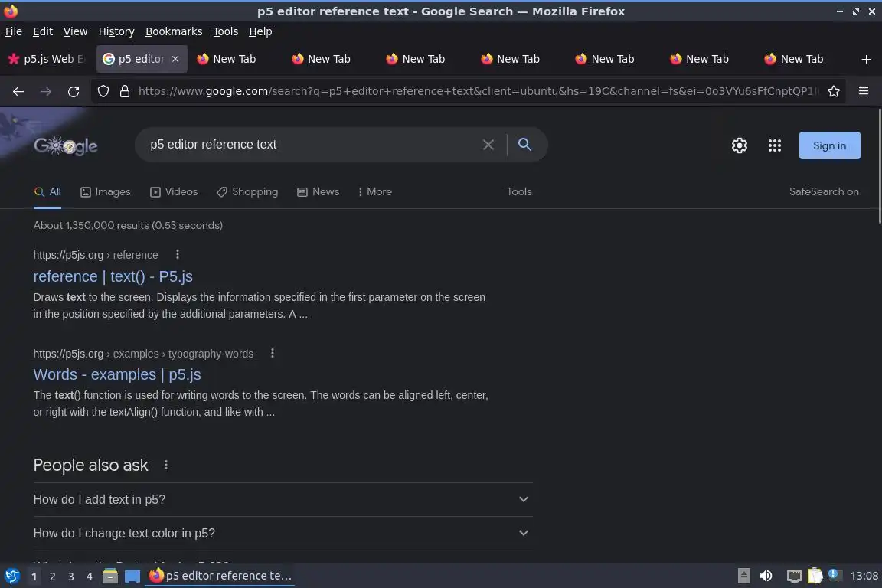Open reference | text() - P5.js link

pos(113,276)
